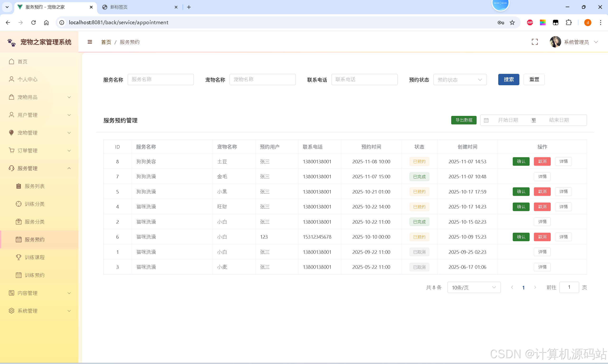608x364 pixels.
Task: Click the 结束日期 date field
Action: pos(559,120)
